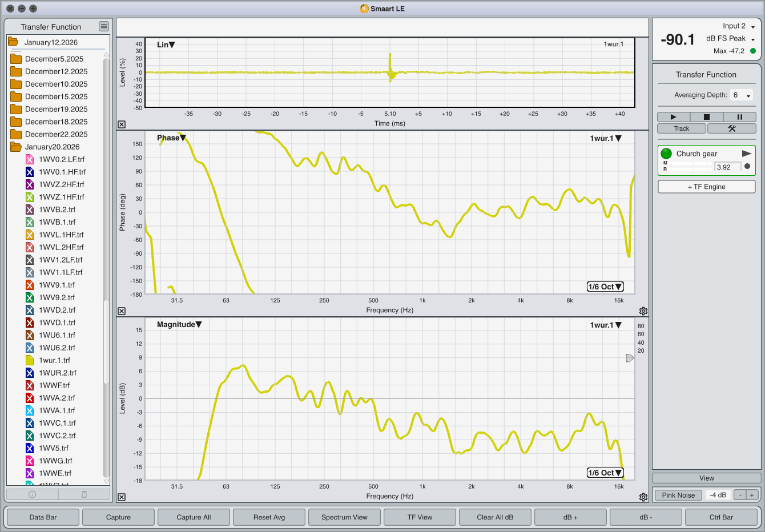Stop the measurement with the stop button

click(x=706, y=117)
